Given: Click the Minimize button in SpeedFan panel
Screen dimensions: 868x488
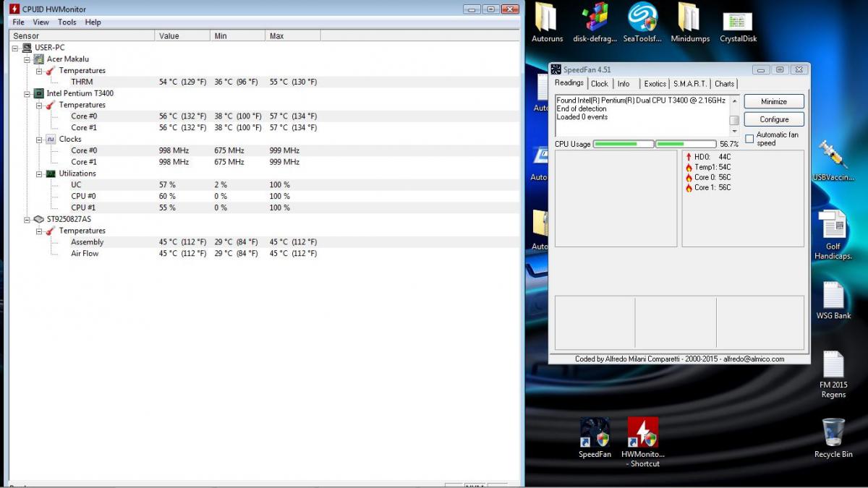Looking at the screenshot, I should coord(774,102).
